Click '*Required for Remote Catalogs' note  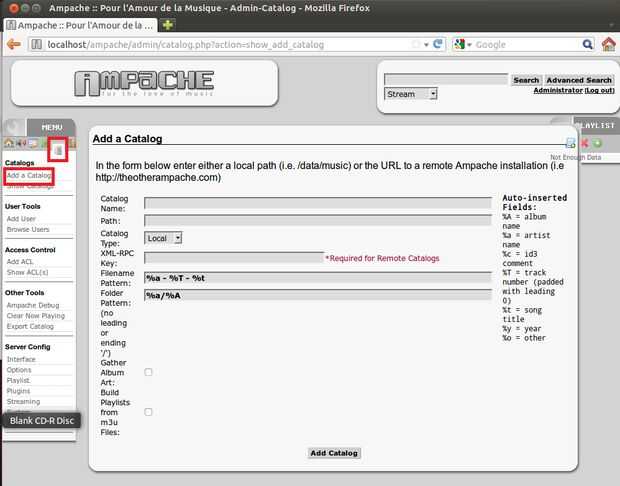[x=382, y=258]
